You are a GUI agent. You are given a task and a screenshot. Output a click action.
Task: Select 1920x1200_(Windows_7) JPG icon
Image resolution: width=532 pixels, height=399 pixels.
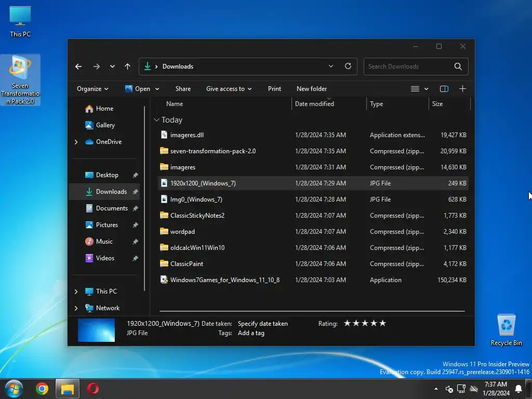(164, 183)
